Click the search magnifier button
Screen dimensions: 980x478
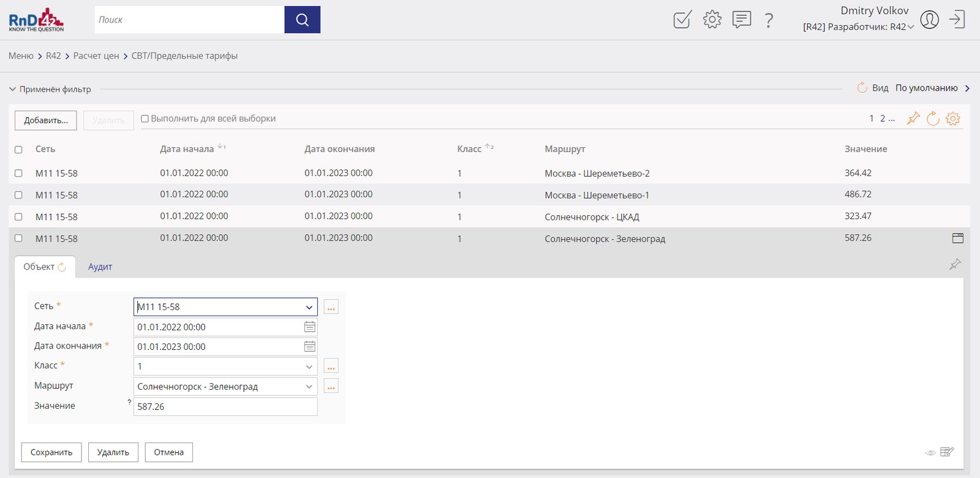click(302, 20)
